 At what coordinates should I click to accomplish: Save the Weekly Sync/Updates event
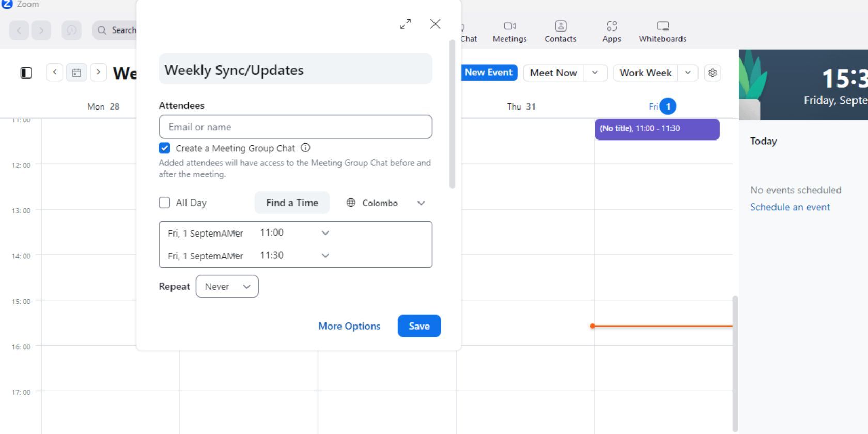point(419,326)
